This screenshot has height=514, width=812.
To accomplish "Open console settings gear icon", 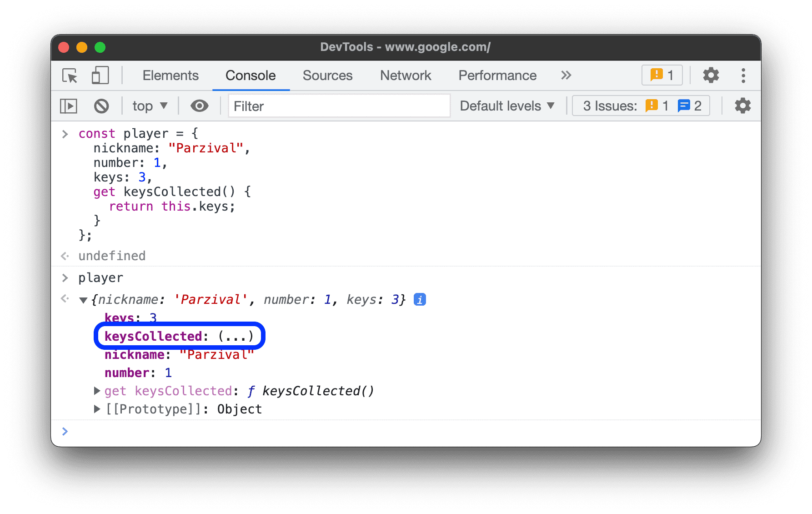I will pyautogui.click(x=742, y=106).
